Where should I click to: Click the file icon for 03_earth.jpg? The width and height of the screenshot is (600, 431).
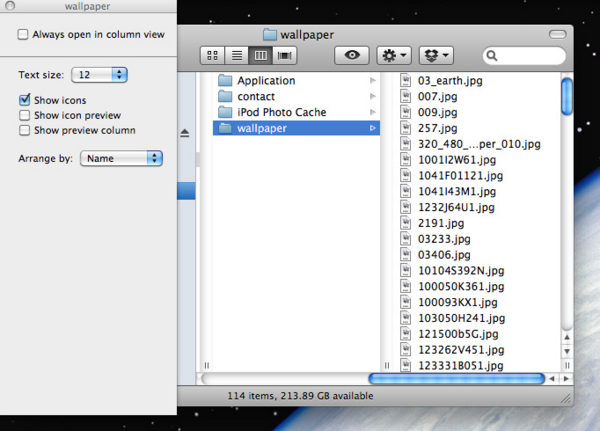[405, 80]
